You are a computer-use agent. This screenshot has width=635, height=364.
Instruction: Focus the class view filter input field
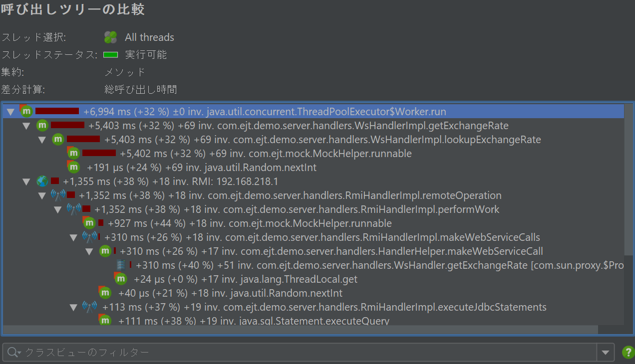click(x=300, y=353)
